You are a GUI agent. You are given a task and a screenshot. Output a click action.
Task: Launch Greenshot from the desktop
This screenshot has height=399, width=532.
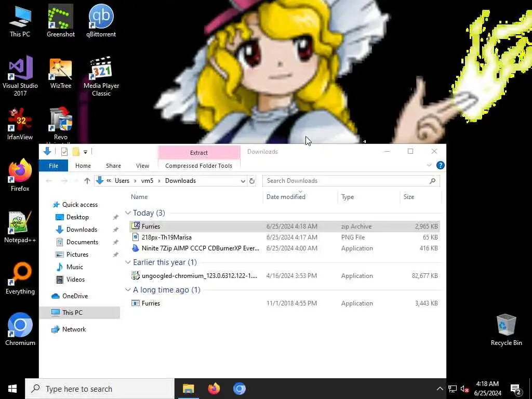click(x=61, y=21)
